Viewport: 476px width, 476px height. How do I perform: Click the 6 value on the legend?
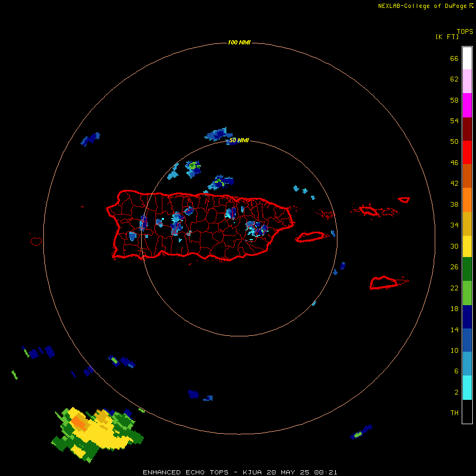[x=456, y=371]
